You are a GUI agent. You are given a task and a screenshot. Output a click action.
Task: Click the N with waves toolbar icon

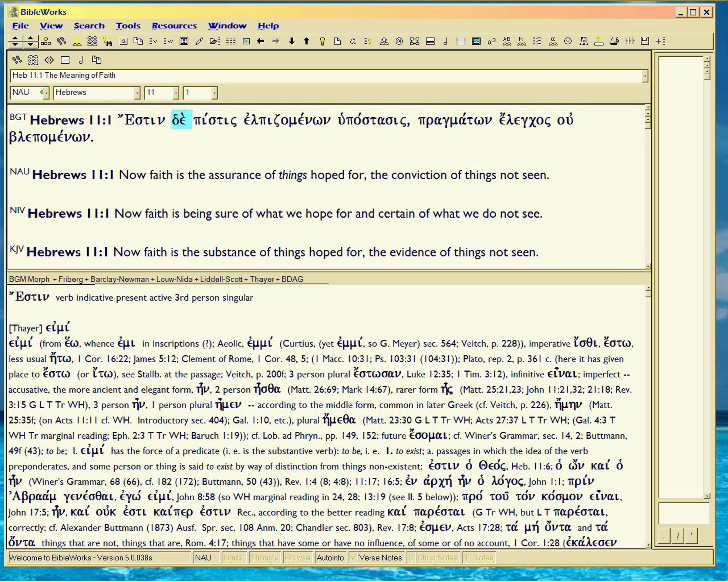[522, 41]
